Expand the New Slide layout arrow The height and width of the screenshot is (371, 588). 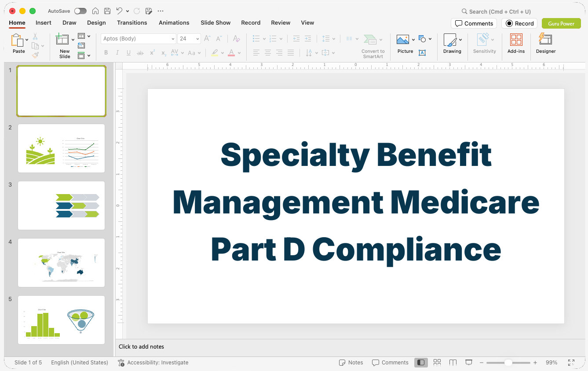point(73,40)
